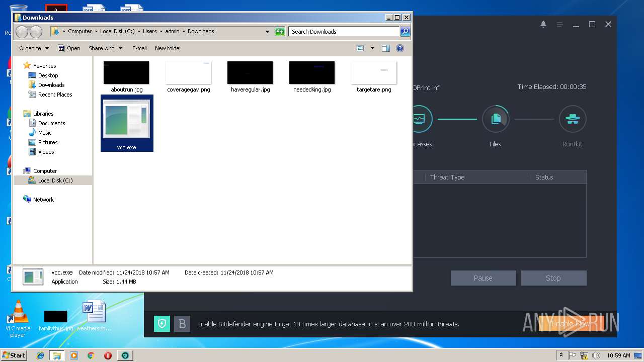Open the Share with dropdown

pyautogui.click(x=105, y=48)
